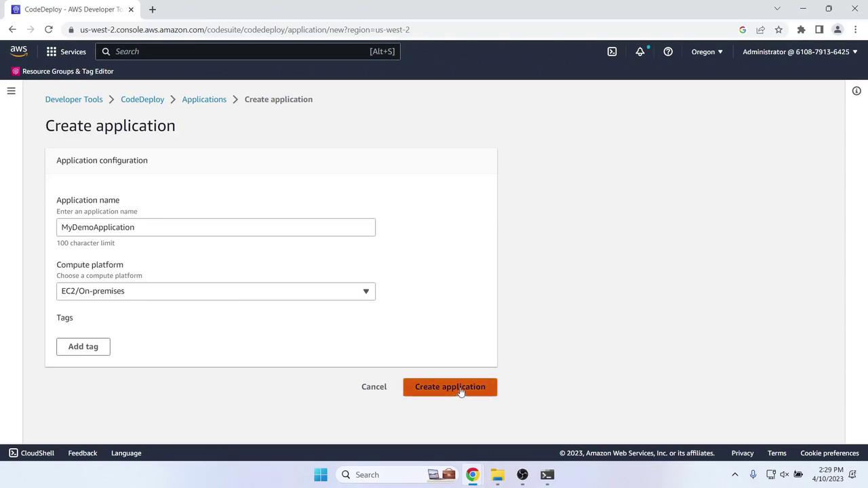868x488 pixels.
Task: Open the Chrome profile avatar
Action: tap(837, 30)
